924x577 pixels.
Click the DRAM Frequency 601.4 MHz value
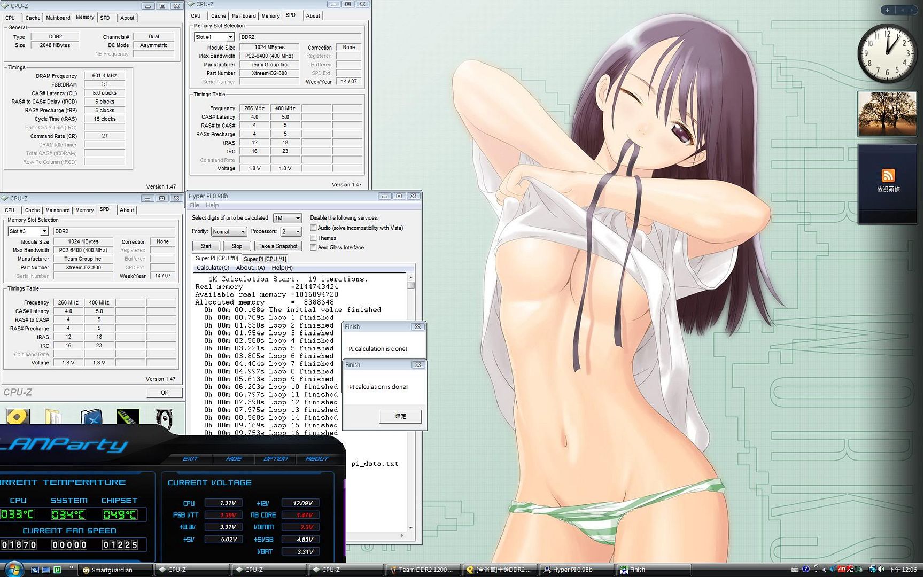pyautogui.click(x=105, y=76)
